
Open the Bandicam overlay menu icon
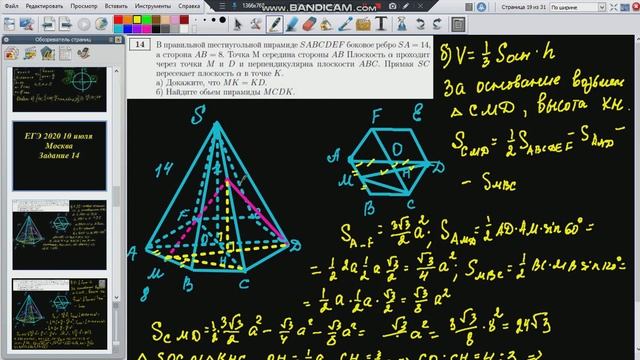(x=222, y=6)
